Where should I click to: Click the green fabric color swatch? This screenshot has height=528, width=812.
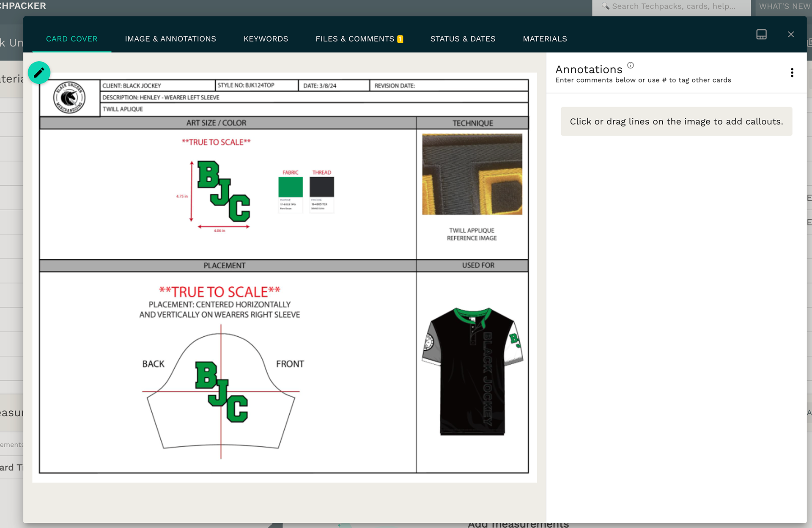291,187
